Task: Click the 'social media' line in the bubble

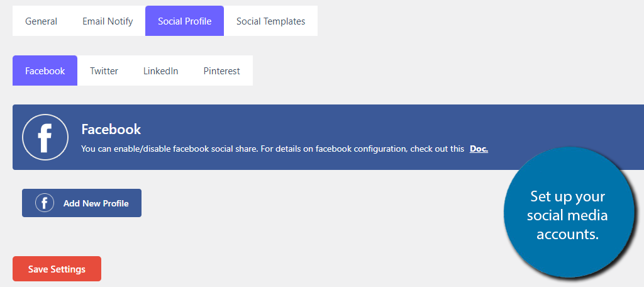Action: pyautogui.click(x=567, y=215)
